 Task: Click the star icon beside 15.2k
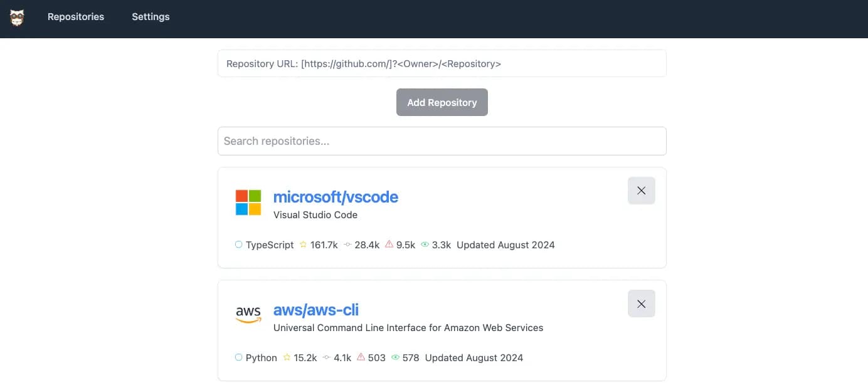click(x=287, y=357)
